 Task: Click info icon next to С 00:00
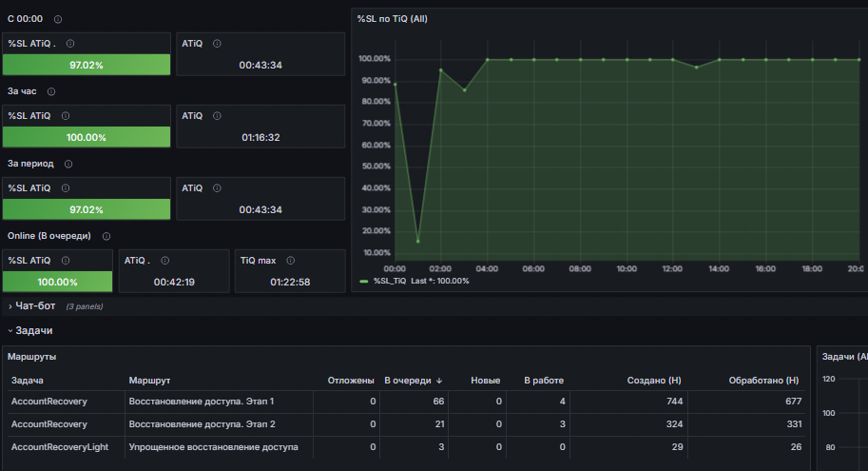58,19
